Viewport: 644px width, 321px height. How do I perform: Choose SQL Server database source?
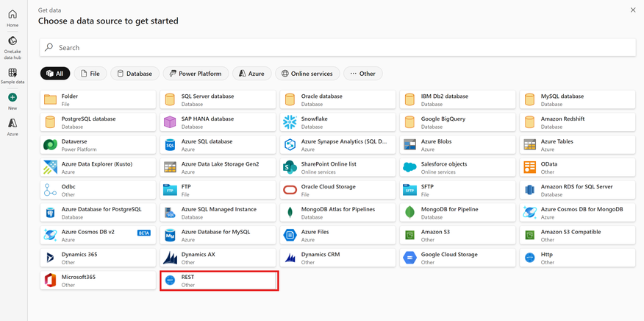(218, 99)
